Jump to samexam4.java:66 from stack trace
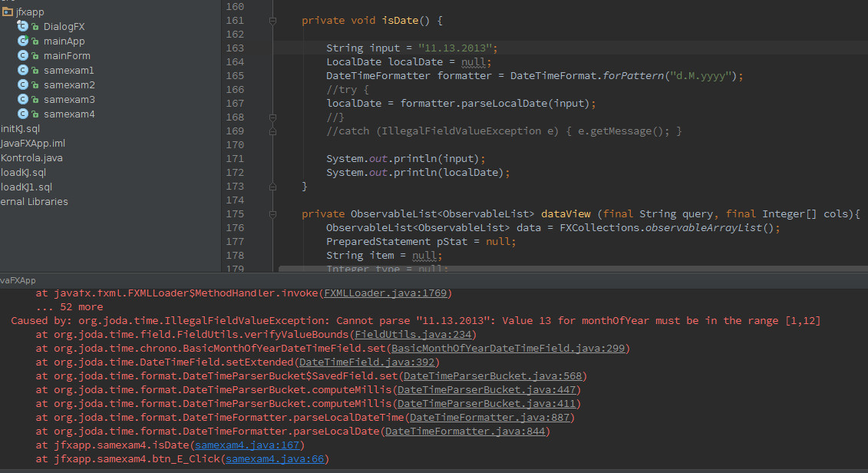868x473 pixels. pyautogui.click(x=275, y=459)
